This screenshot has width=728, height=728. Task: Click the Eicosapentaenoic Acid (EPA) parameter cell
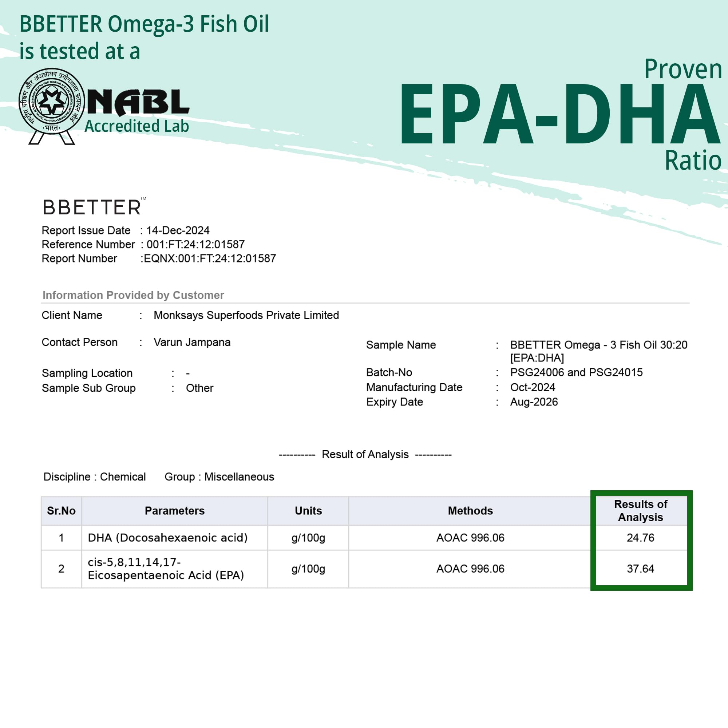click(x=166, y=569)
